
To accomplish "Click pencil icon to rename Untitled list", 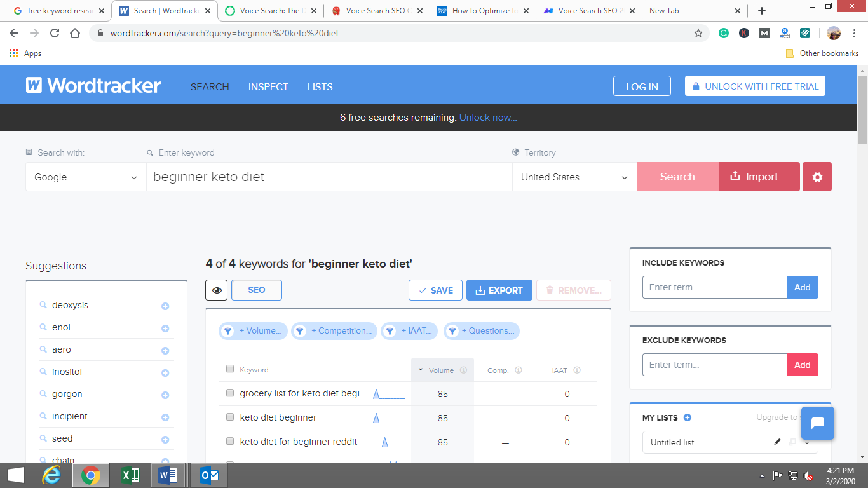I will tap(777, 442).
